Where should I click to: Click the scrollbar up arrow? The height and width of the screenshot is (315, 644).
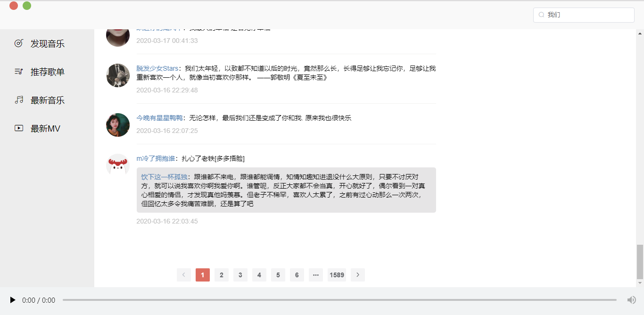pyautogui.click(x=640, y=33)
